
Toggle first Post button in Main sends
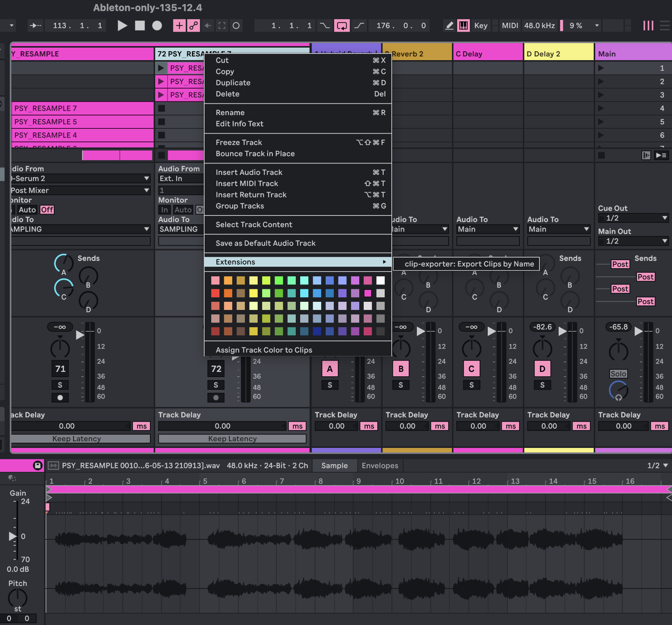(620, 264)
